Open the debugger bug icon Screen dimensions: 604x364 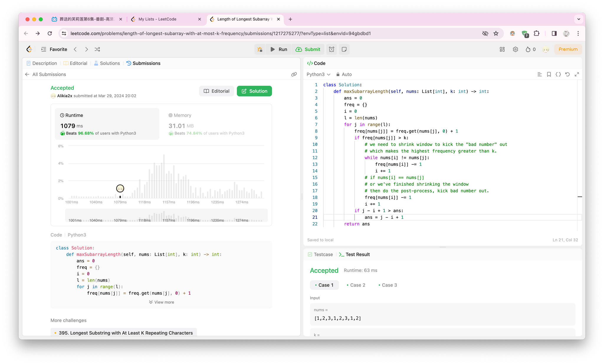(260, 49)
